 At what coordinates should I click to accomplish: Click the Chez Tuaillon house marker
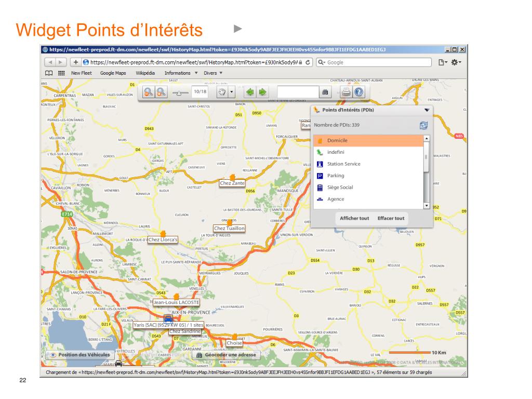(230, 222)
